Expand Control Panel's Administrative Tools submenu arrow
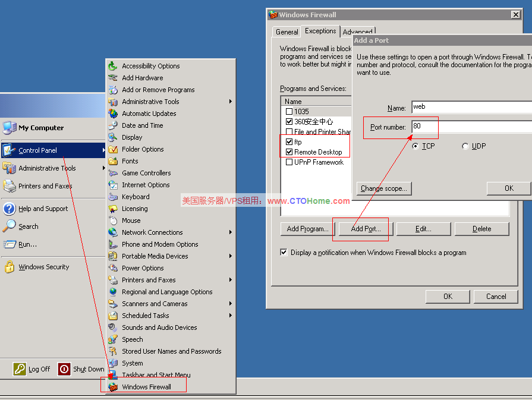 pos(231,102)
